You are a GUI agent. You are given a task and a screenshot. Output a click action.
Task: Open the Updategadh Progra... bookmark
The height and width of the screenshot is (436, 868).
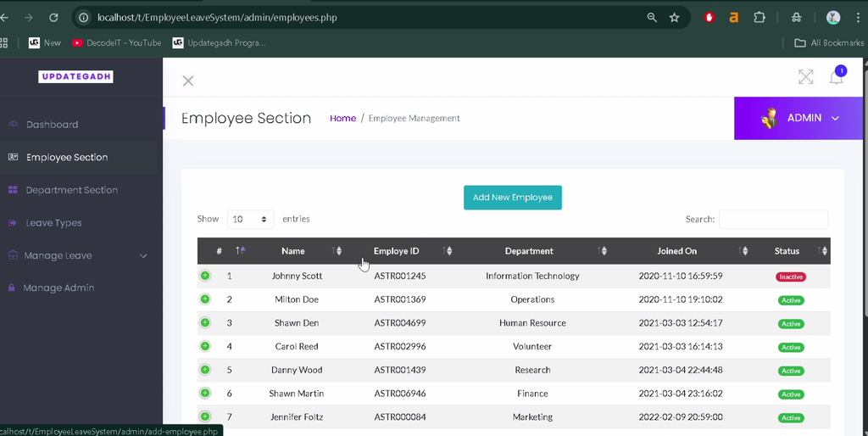[220, 42]
